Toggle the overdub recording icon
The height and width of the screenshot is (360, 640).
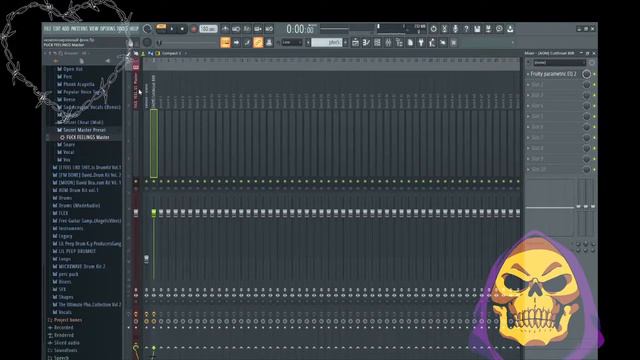tap(258, 29)
